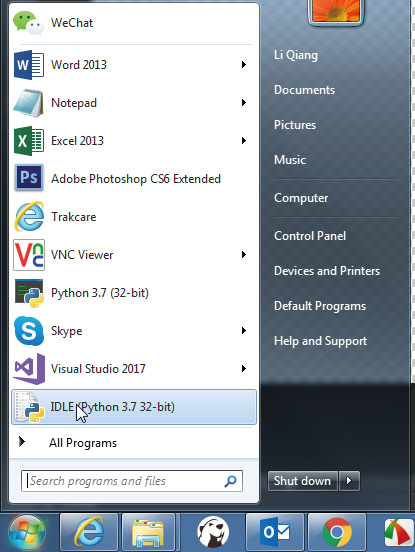Open Computer from the Start menu
The width and height of the screenshot is (415, 552).
tap(301, 198)
